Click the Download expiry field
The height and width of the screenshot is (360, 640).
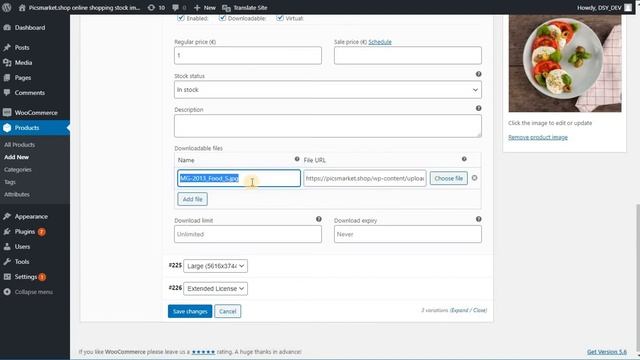point(408,234)
